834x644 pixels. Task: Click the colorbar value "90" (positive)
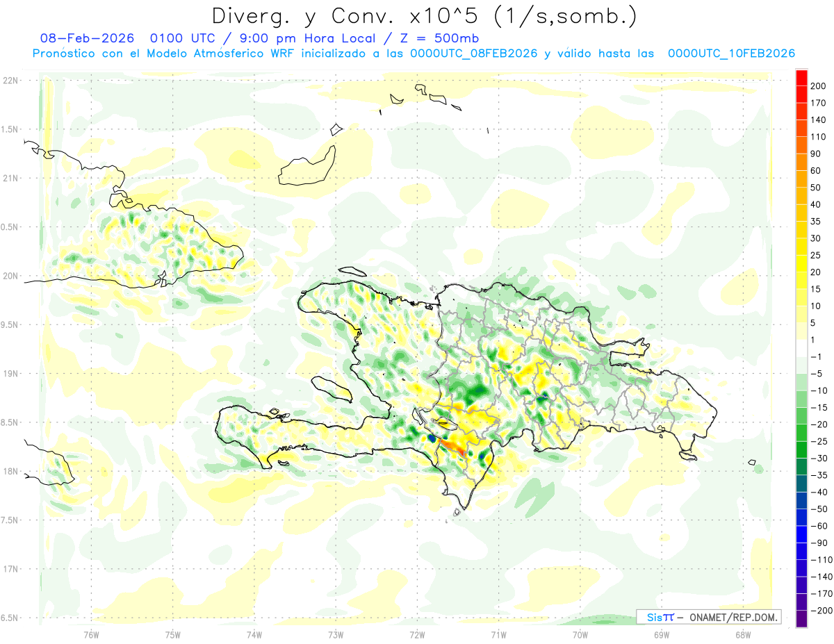816,154
